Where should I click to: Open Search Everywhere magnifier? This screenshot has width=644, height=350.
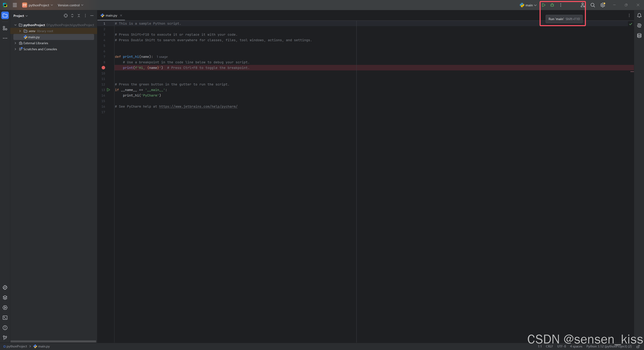click(593, 5)
